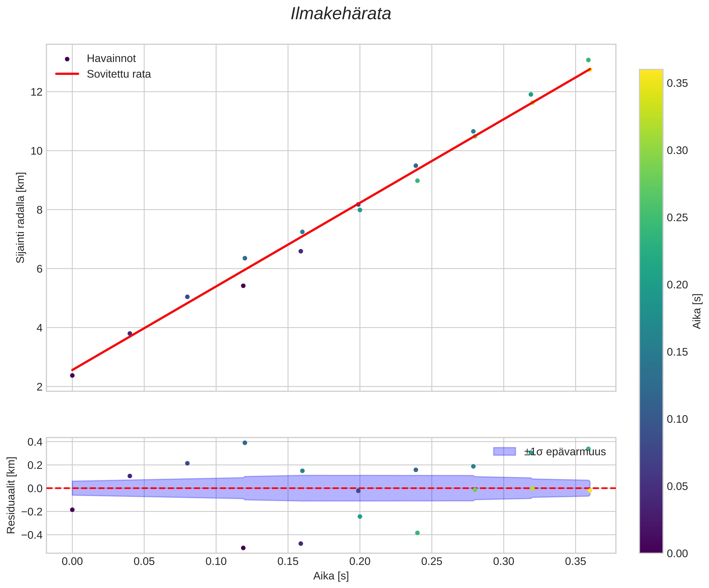The height and width of the screenshot is (588, 709).
Task: Click the red Sovitettu rata legend line
Action: pyautogui.click(x=67, y=74)
